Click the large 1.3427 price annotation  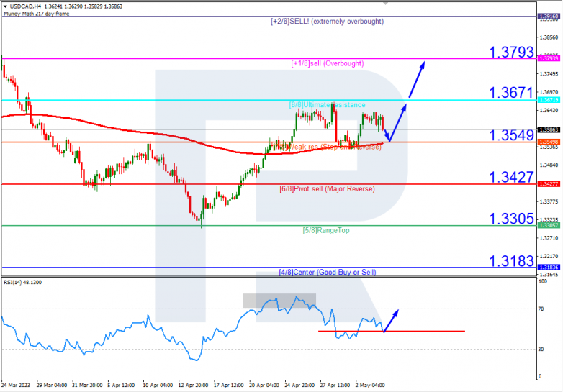click(x=512, y=177)
